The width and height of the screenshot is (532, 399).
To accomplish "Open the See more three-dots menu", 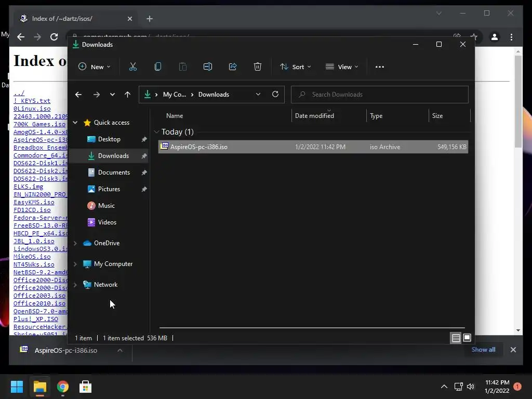I will [380, 67].
